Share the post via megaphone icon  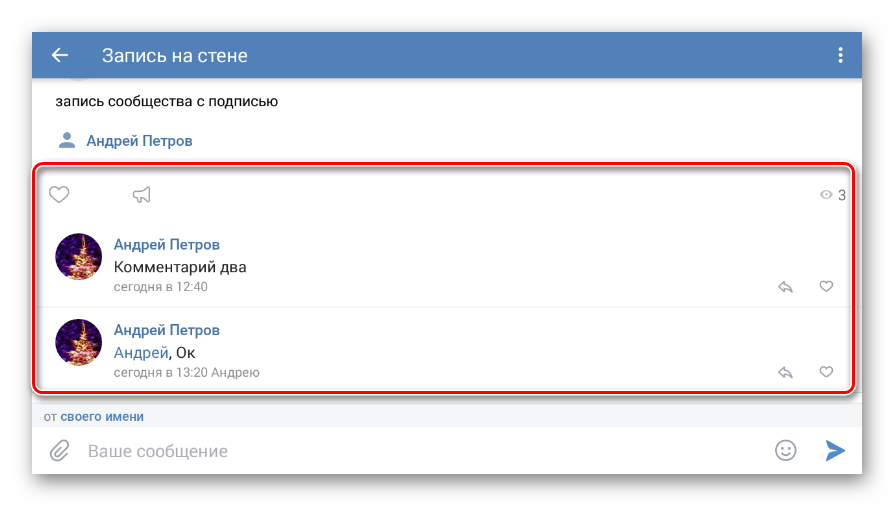point(142,195)
